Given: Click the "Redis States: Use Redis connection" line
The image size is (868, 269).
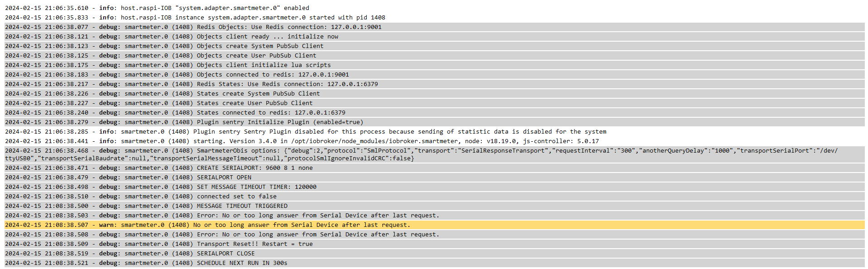Looking at the screenshot, I should pyautogui.click(x=287, y=84).
